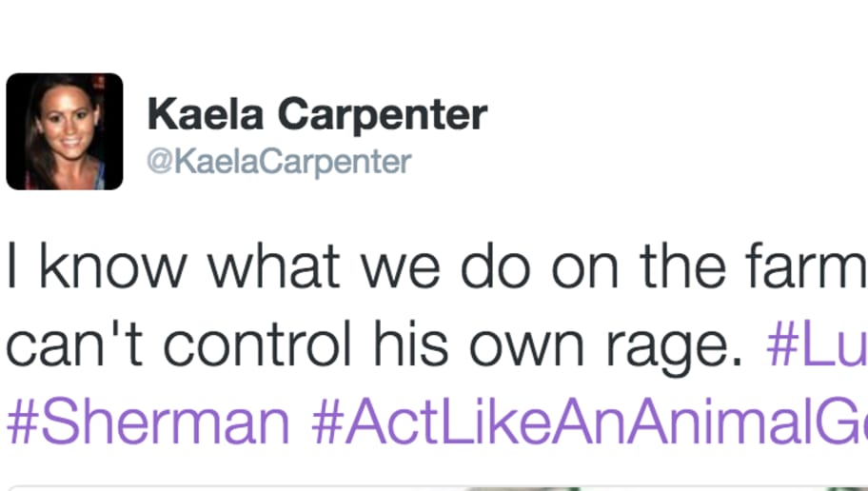Open the cut-off #Lu hashtag
The width and height of the screenshot is (868, 491).
[817, 344]
